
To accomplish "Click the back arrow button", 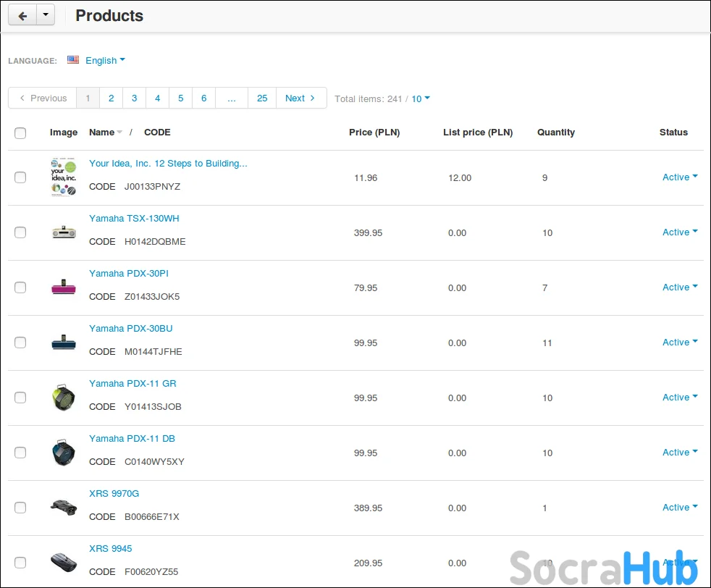I will pyautogui.click(x=22, y=16).
